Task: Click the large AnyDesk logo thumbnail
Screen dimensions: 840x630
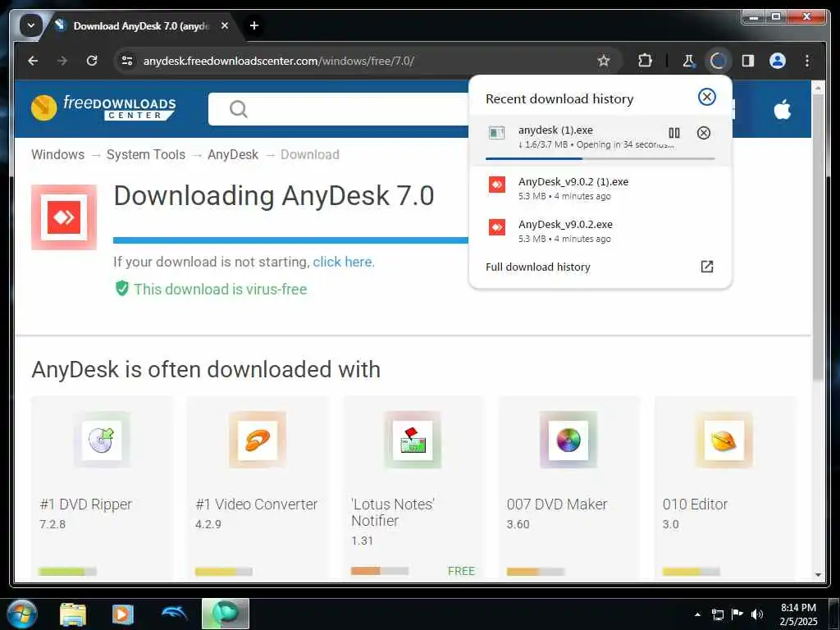Action: (x=64, y=217)
